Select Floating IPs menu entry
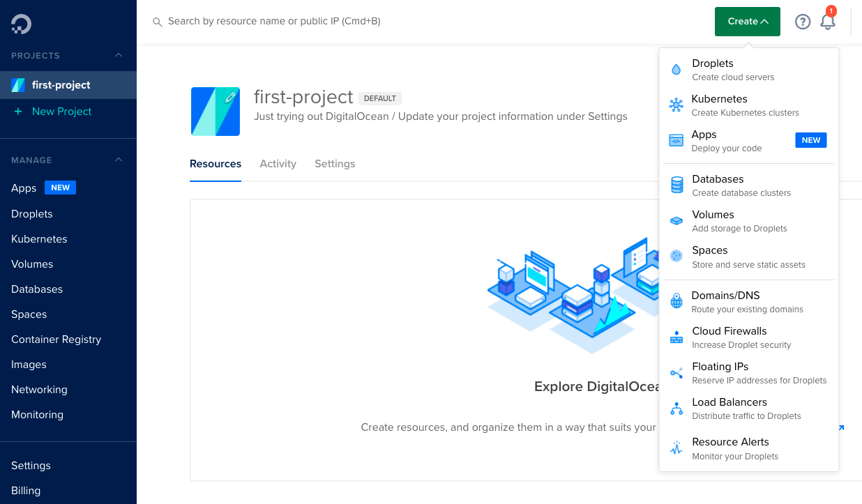862x504 pixels. click(749, 373)
